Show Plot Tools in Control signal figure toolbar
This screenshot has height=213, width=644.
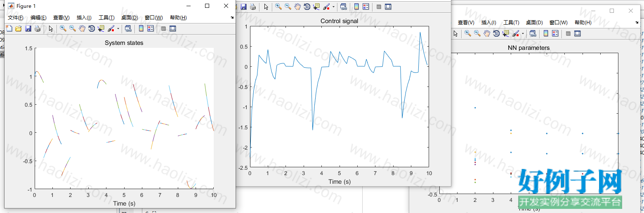point(388,7)
